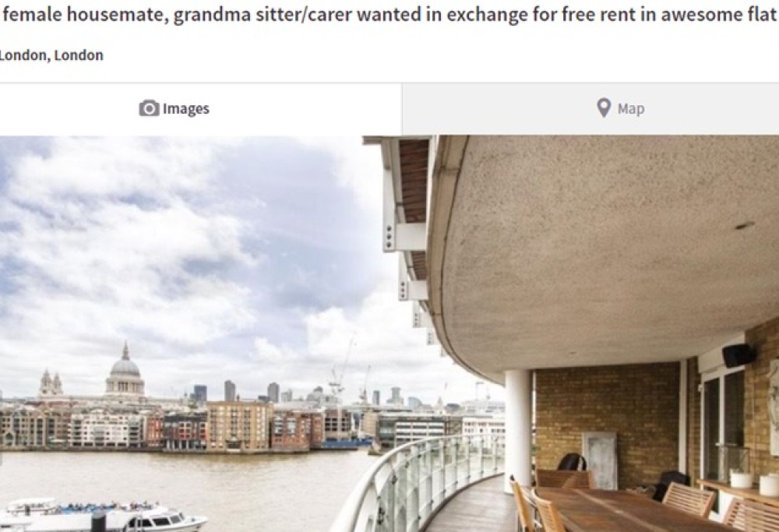Click the map pin icon
This screenshot has height=532, width=779.
604,107
